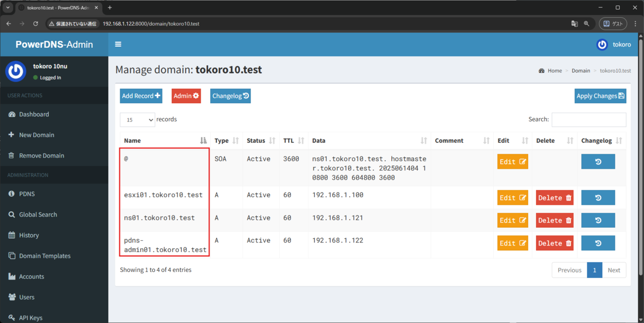Open a new browser tab

[x=109, y=8]
